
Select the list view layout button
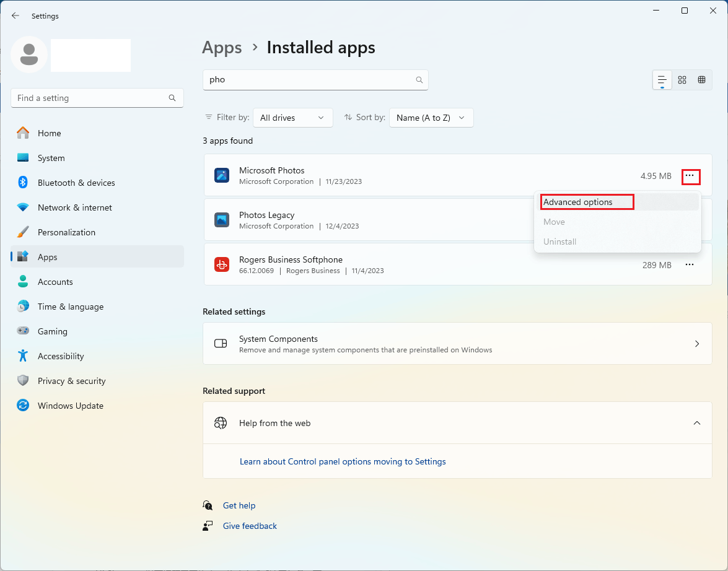coord(662,80)
